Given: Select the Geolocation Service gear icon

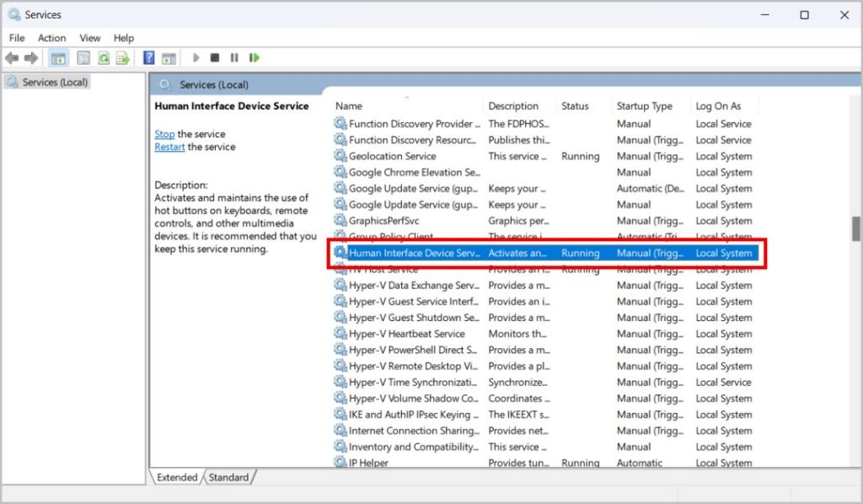Looking at the screenshot, I should [340, 156].
